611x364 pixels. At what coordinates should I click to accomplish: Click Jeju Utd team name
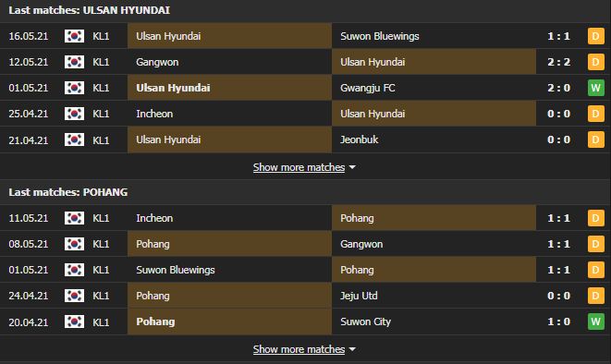coord(359,296)
